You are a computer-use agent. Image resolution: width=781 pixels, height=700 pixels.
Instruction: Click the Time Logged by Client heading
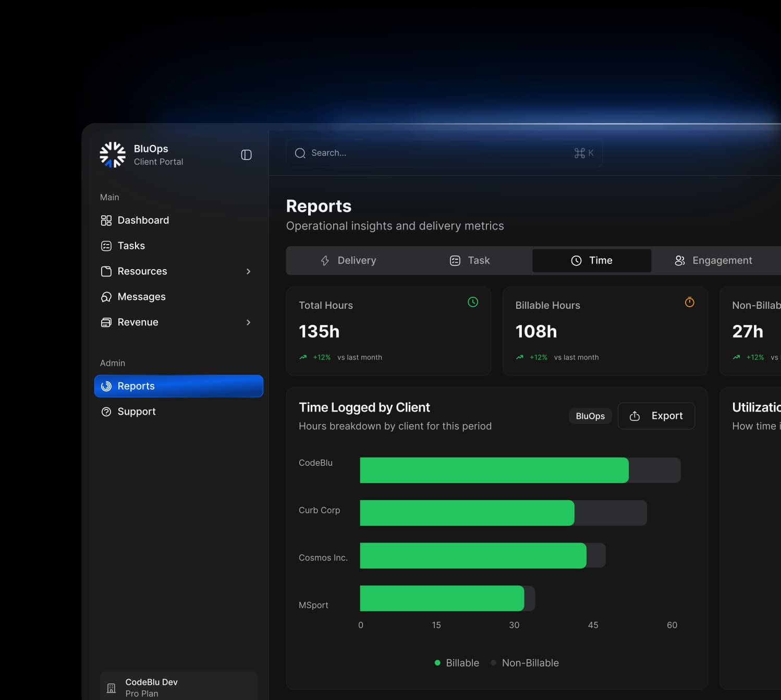coord(364,407)
